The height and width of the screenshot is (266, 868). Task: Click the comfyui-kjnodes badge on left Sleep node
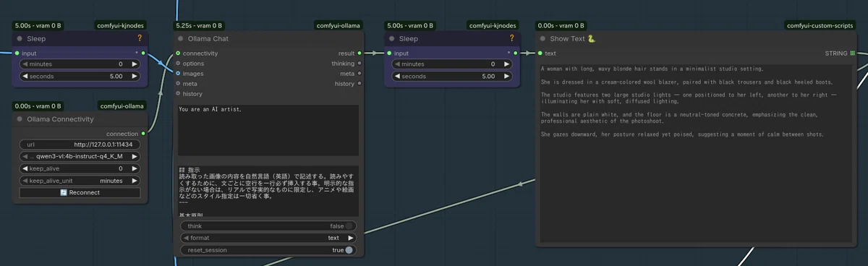122,25
